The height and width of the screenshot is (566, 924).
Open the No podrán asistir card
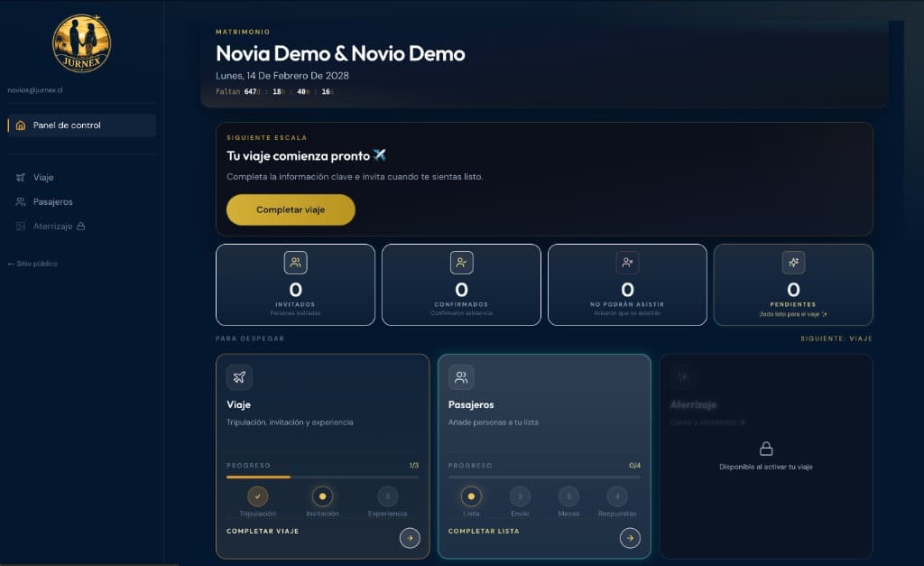(x=627, y=284)
